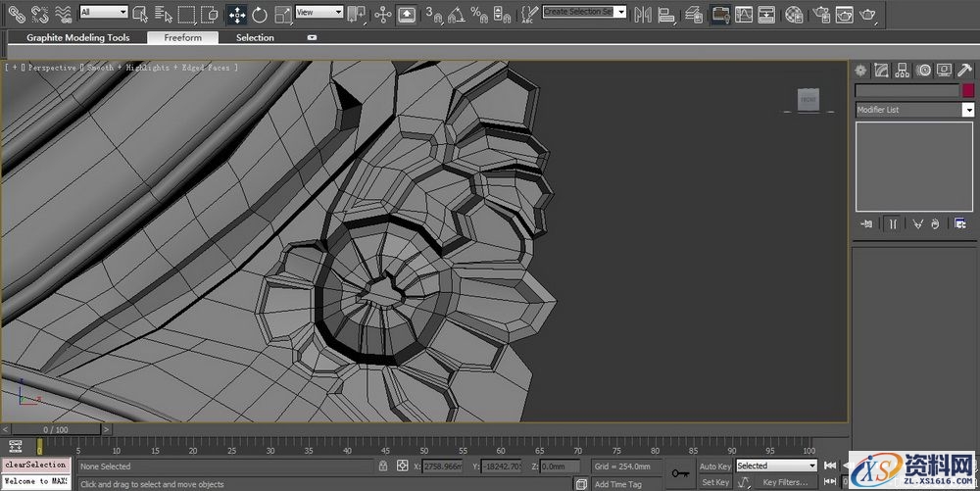
Task: Click the Mirror tool icon
Action: coord(643,14)
